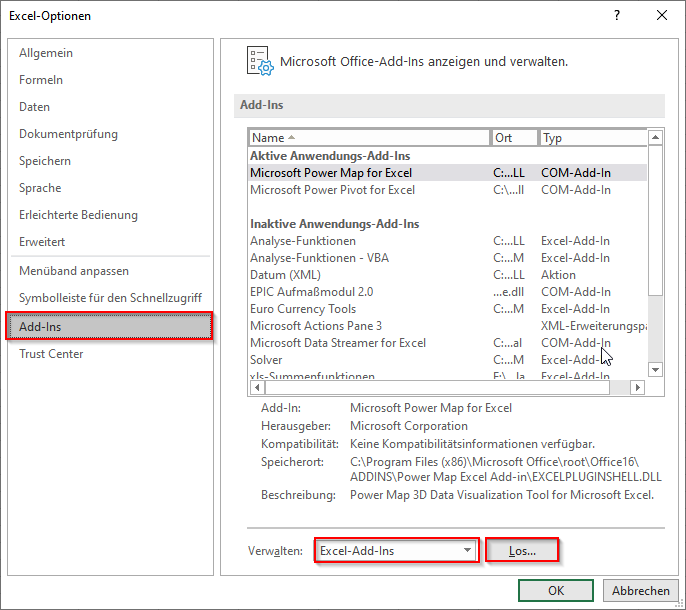Image resolution: width=686 pixels, height=610 pixels.
Task: Sort add-ins by Name column header
Action: tap(369, 138)
